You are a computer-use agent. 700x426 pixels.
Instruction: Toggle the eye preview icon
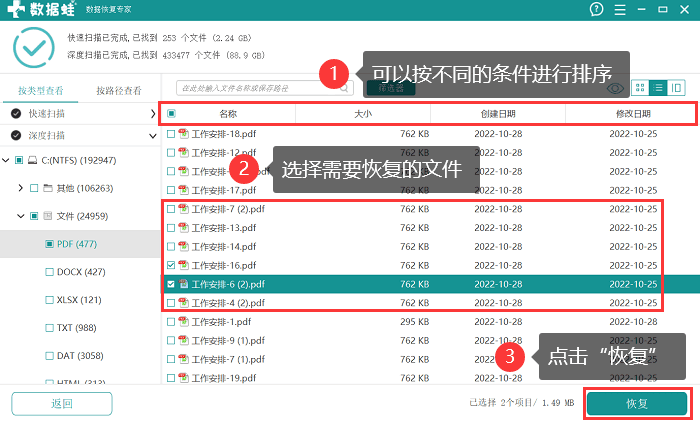pyautogui.click(x=615, y=88)
